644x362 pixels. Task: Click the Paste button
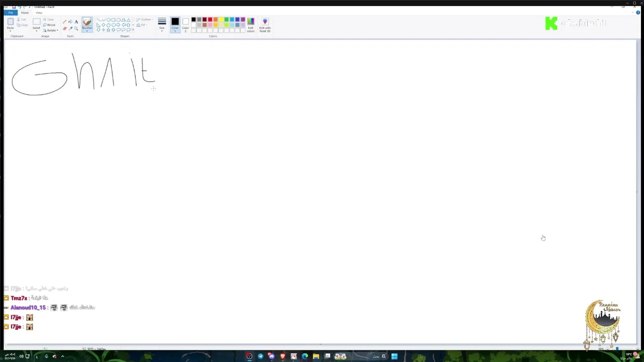10,24
